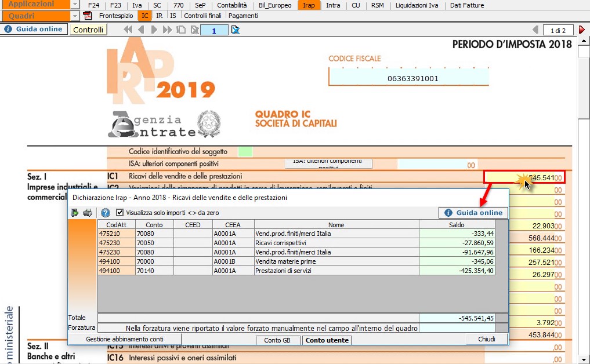Go to first module with double-left arrow
The width and height of the screenshot is (590, 364).
click(128, 30)
